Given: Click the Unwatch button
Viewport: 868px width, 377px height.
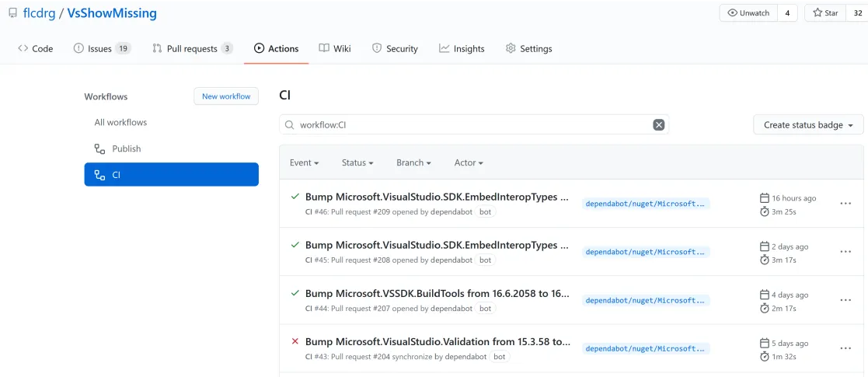Looking at the screenshot, I should click(x=748, y=12).
